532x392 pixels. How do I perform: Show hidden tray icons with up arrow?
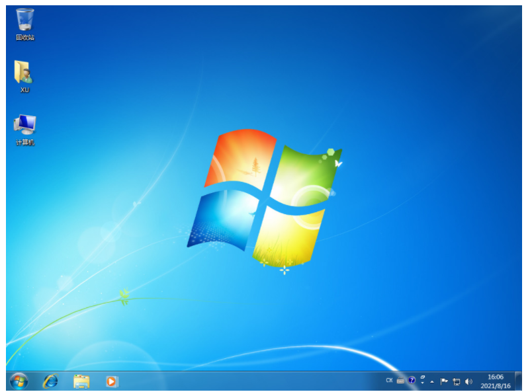pyautogui.click(x=432, y=381)
